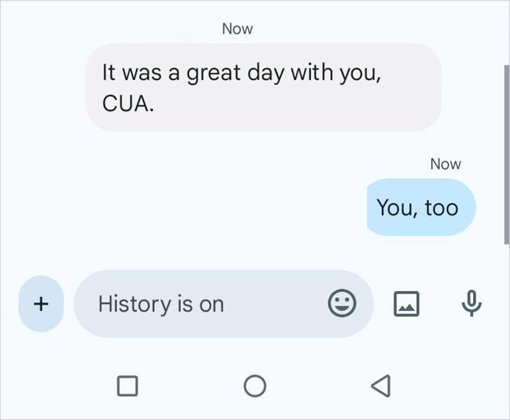510x420 pixels.
Task: Open the emoji picker smiley icon
Action: pyautogui.click(x=342, y=303)
